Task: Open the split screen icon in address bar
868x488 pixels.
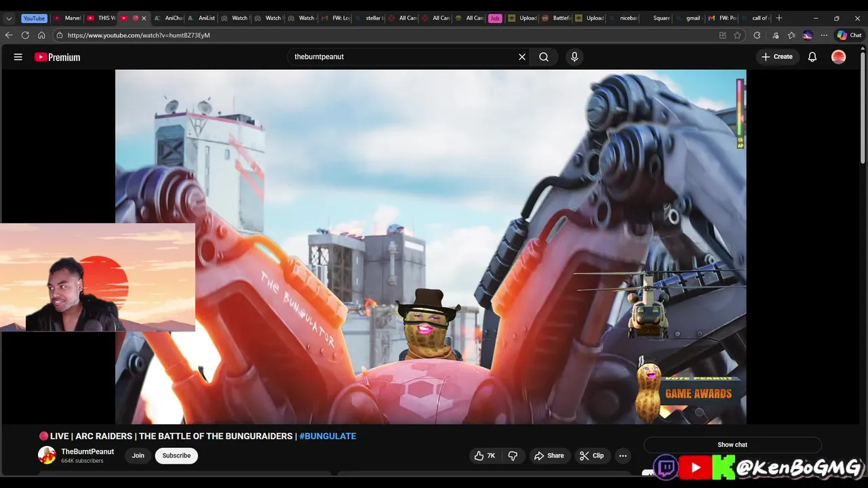Action: pos(723,35)
